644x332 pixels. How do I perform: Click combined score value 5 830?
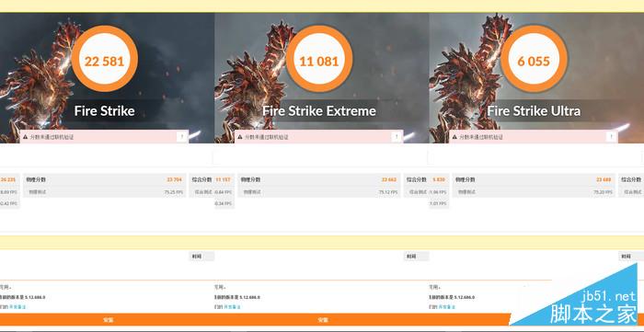(439, 179)
